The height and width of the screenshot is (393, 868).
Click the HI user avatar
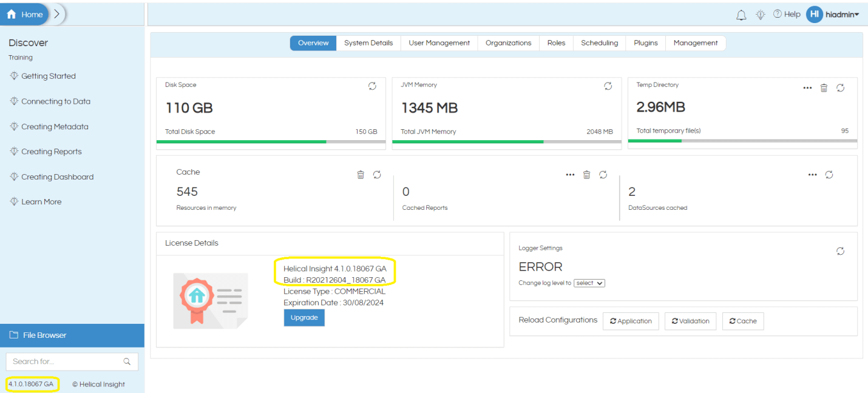[x=814, y=15]
